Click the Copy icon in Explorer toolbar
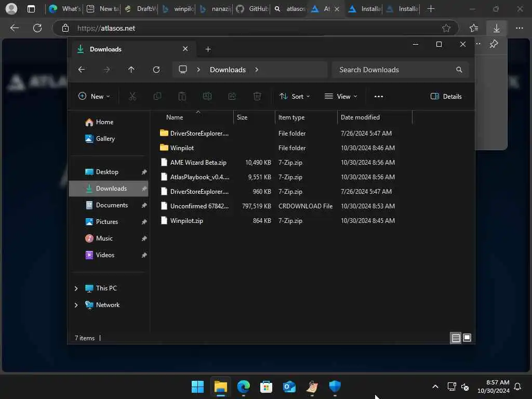 [x=157, y=96]
